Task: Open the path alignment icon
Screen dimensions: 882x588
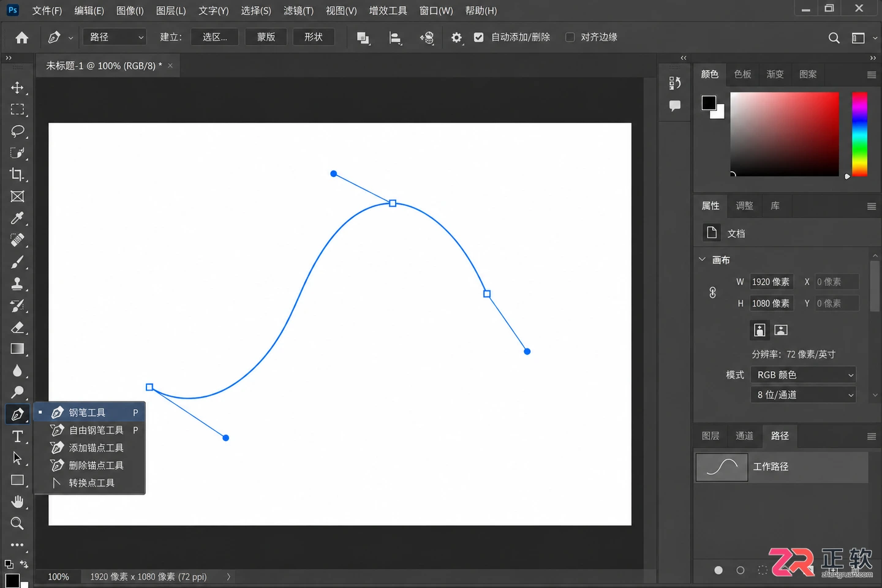Action: [x=396, y=38]
